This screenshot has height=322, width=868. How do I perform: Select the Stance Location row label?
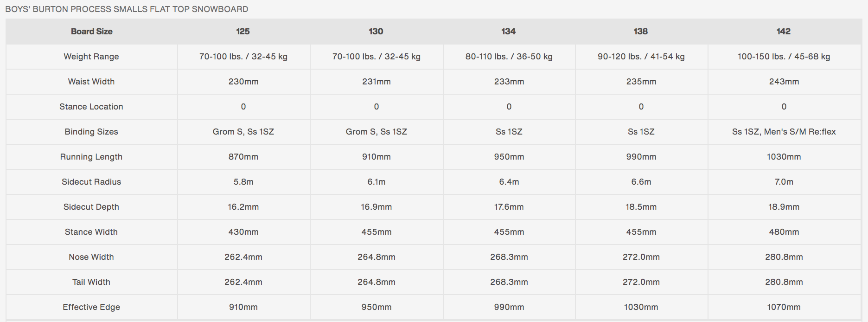pyautogui.click(x=91, y=107)
